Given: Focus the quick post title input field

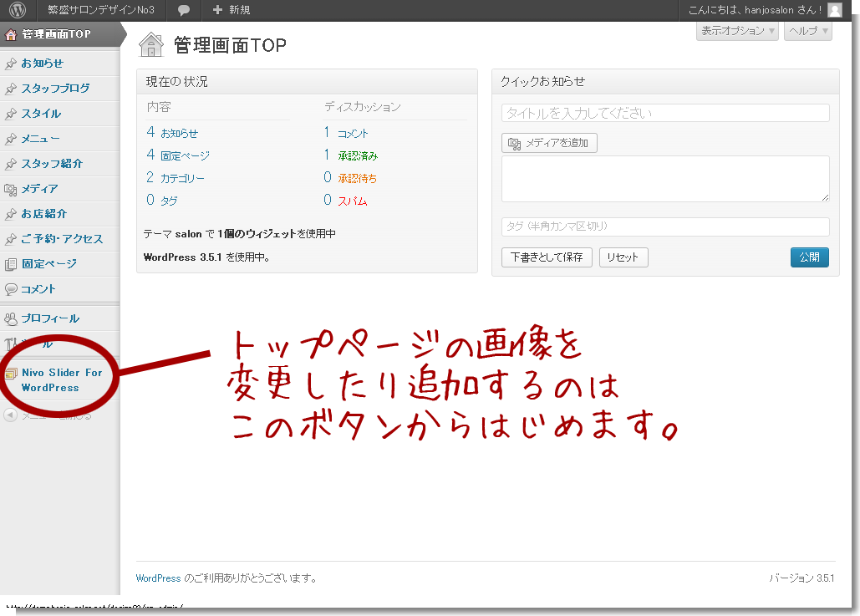Looking at the screenshot, I should point(665,113).
